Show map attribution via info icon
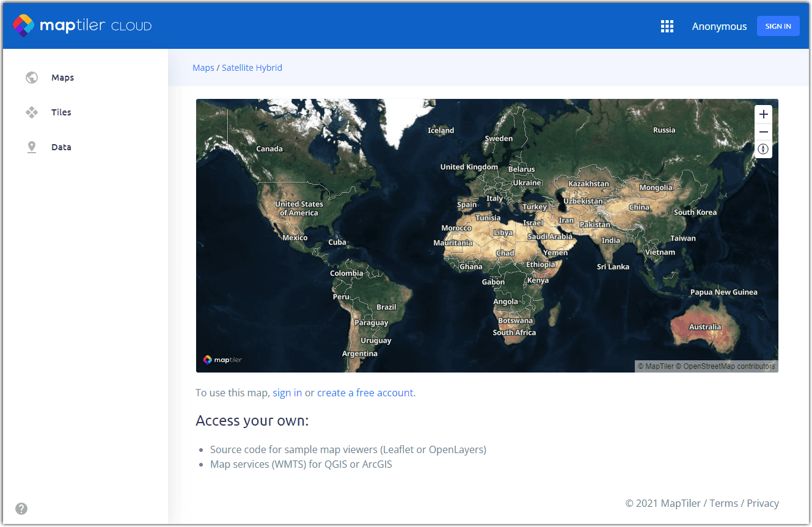Viewport: 812px width, 527px height. pyautogui.click(x=763, y=149)
